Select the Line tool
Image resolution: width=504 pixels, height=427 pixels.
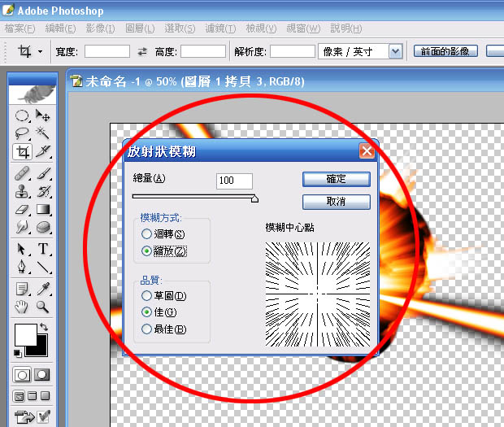pos(43,267)
